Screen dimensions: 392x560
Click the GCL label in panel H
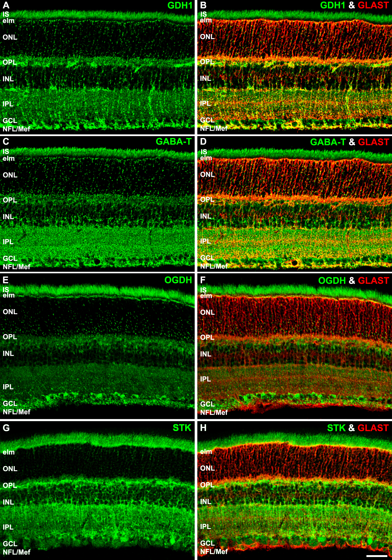[x=207, y=543]
